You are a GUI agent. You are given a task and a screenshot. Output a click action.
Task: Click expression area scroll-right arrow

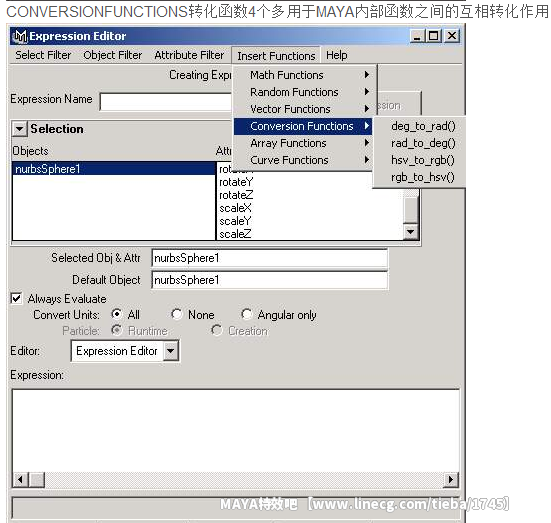coord(451,479)
